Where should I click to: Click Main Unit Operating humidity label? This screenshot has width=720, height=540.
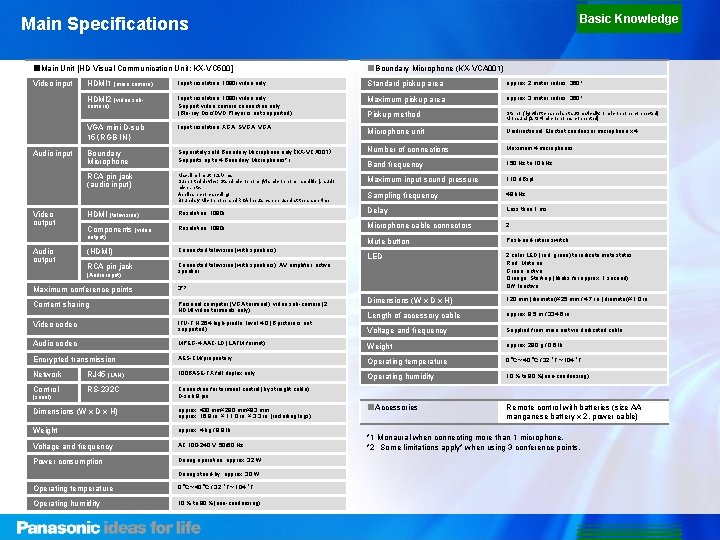point(98,503)
